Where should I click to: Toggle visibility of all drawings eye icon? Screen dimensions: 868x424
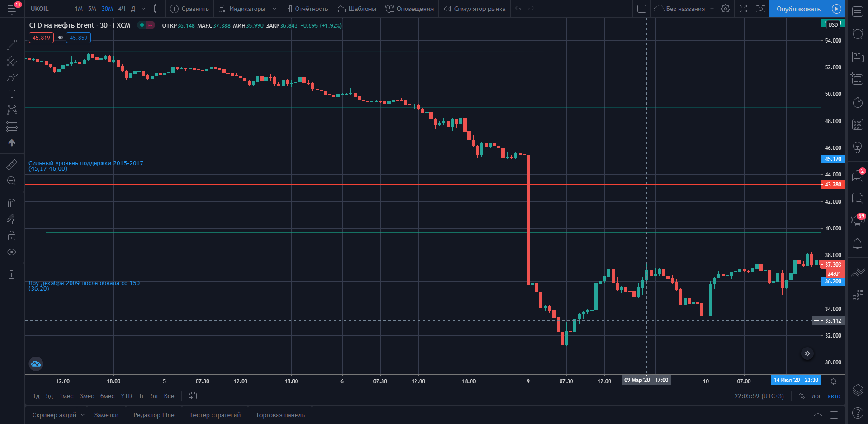click(x=12, y=252)
